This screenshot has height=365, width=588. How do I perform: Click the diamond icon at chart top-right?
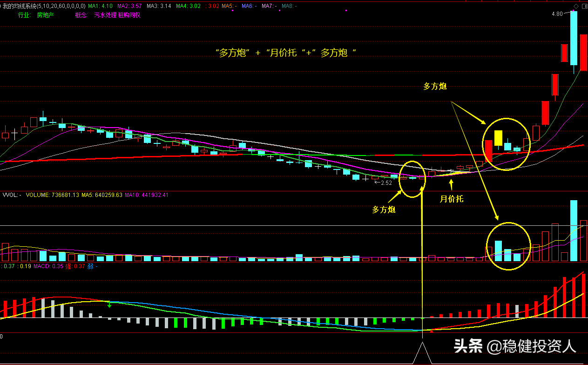576,6
